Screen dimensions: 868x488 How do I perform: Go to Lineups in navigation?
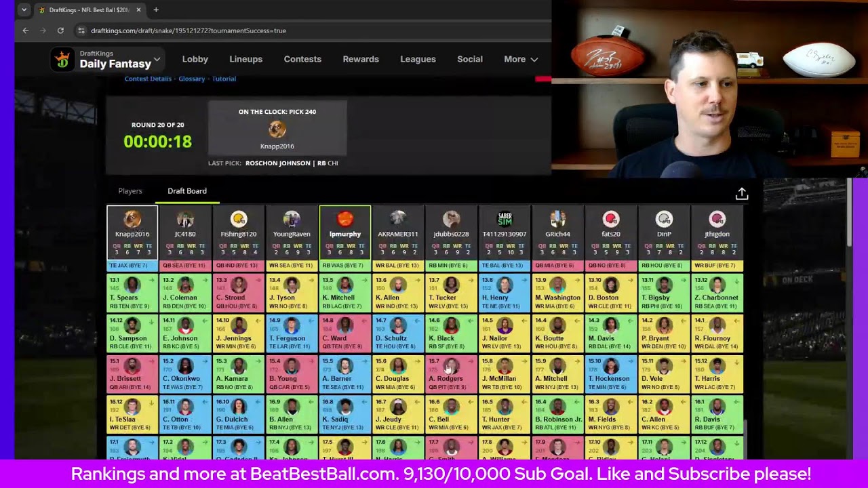(x=245, y=60)
